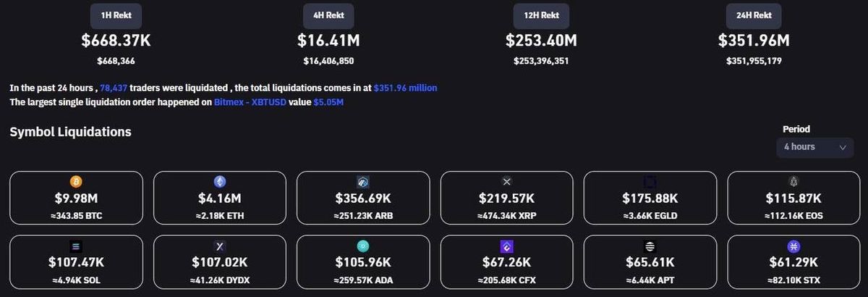
Task: Select the 12H Rekt tab
Action: (541, 15)
